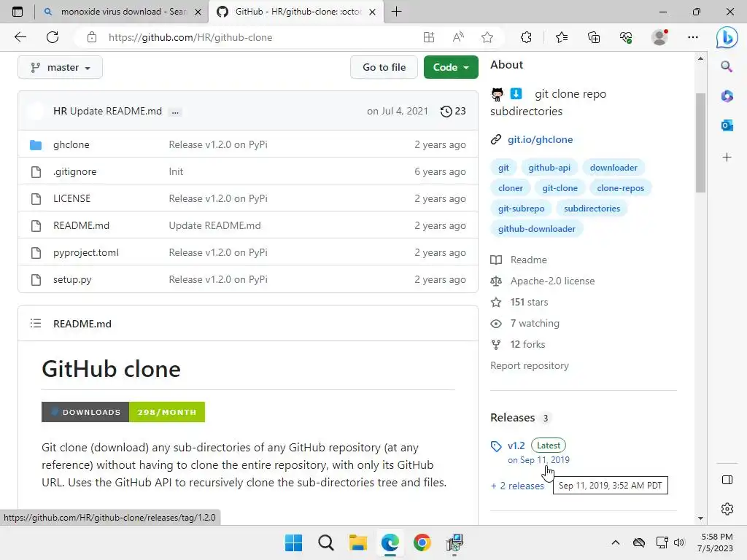Click the Downloads 298/month badge

(x=123, y=413)
